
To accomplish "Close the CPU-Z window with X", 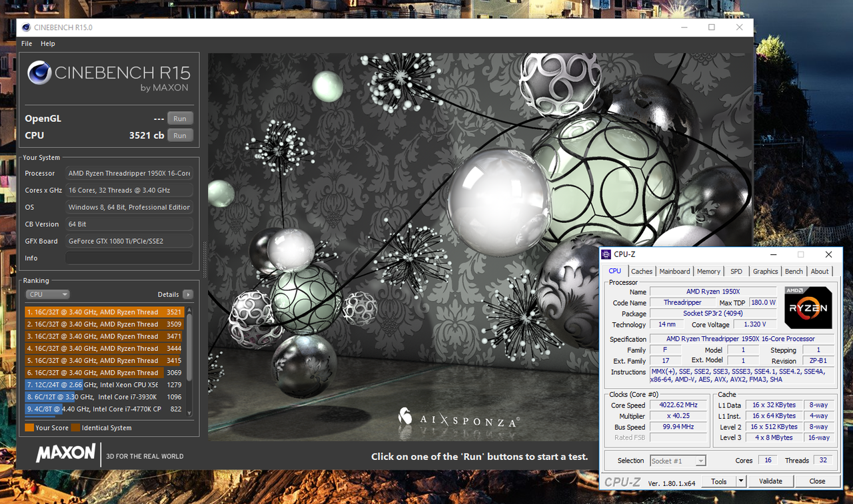I will 828,254.
